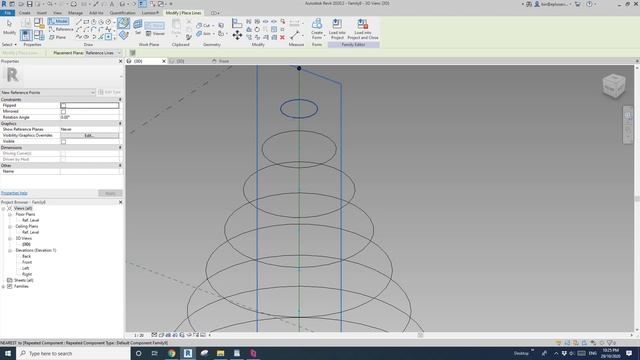This screenshot has width=640, height=360.
Task: Collapse the Graphics section
Action: [120, 123]
